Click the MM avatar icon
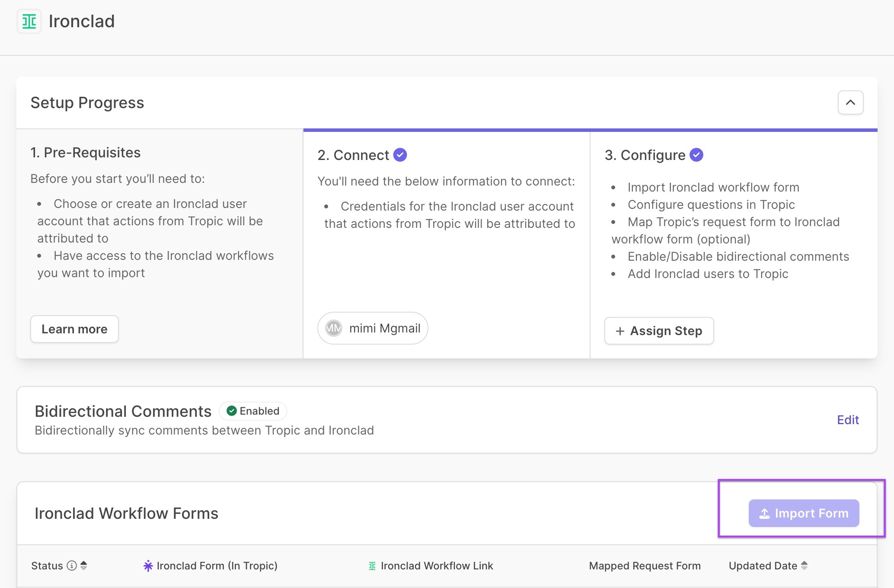Screen dimensions: 894x588 pos(333,328)
